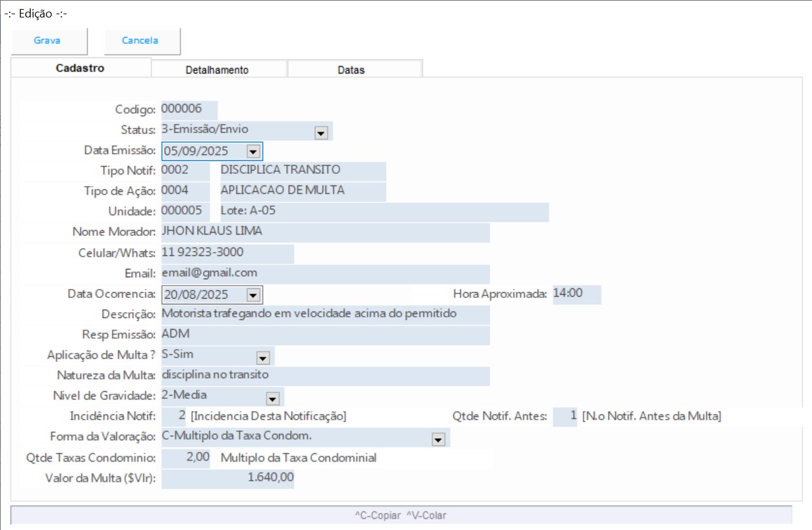Click the Valor da Multa field

coord(227,478)
